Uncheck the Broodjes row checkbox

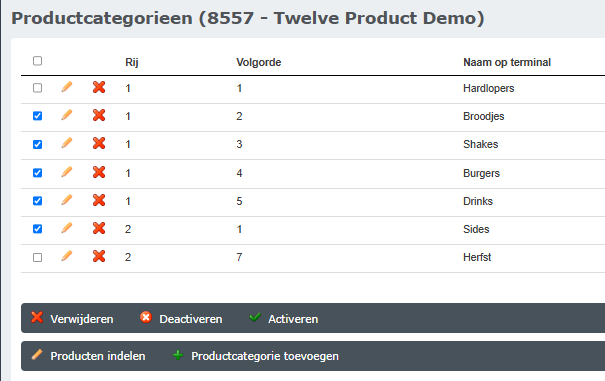pyautogui.click(x=37, y=116)
